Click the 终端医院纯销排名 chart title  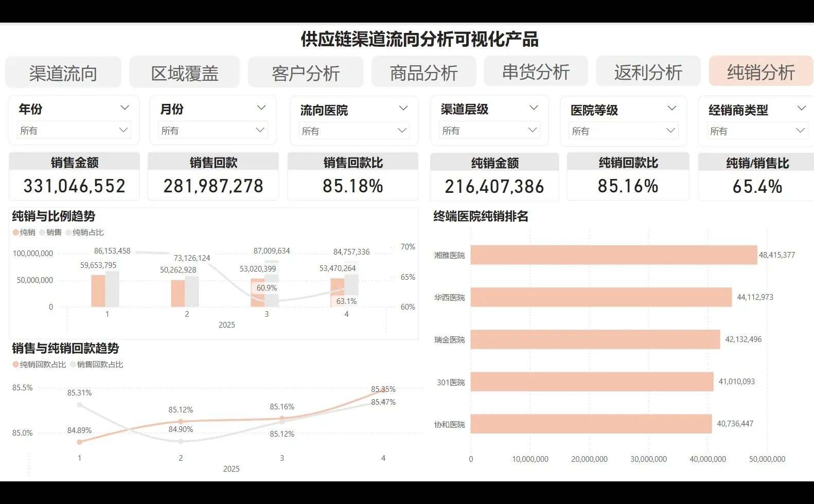(x=481, y=217)
